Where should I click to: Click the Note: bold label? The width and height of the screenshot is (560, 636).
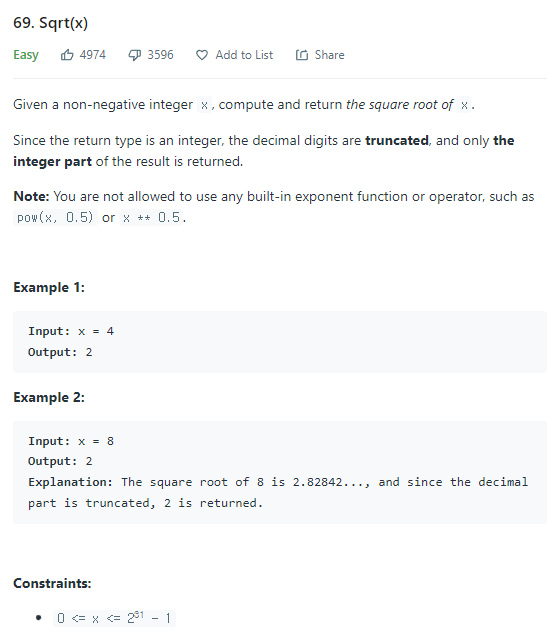tap(31, 196)
